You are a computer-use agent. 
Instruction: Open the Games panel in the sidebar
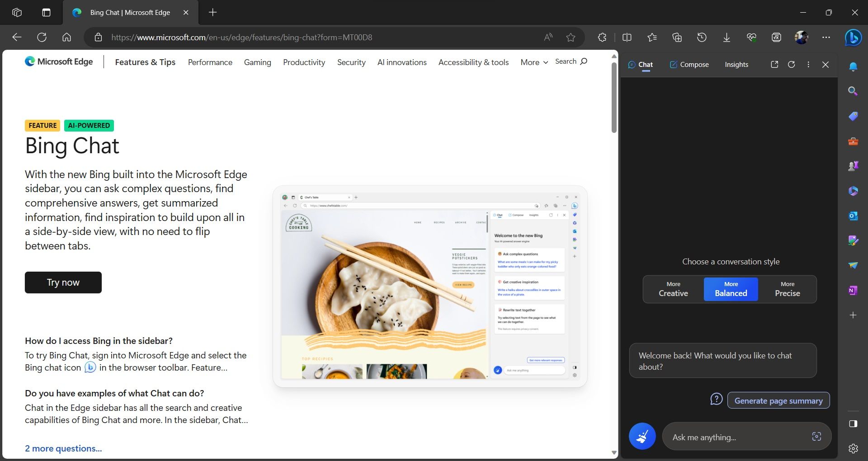click(x=854, y=165)
